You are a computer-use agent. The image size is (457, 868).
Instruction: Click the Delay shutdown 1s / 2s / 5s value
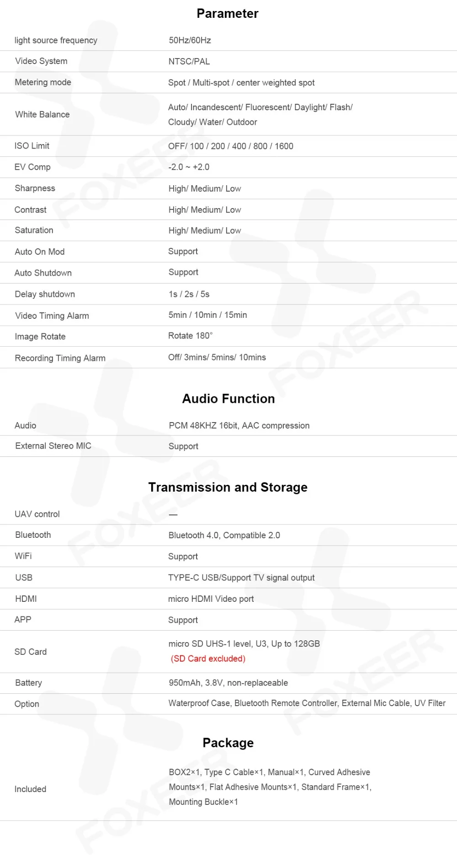click(x=189, y=294)
